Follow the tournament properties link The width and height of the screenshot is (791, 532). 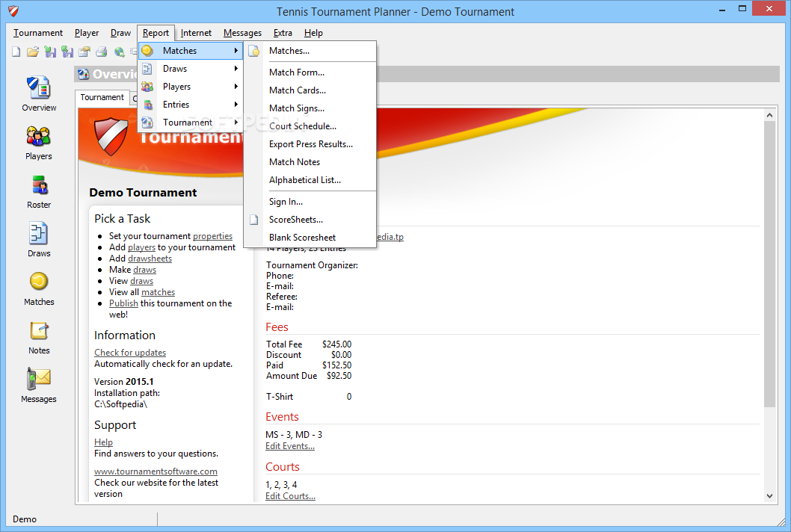212,236
